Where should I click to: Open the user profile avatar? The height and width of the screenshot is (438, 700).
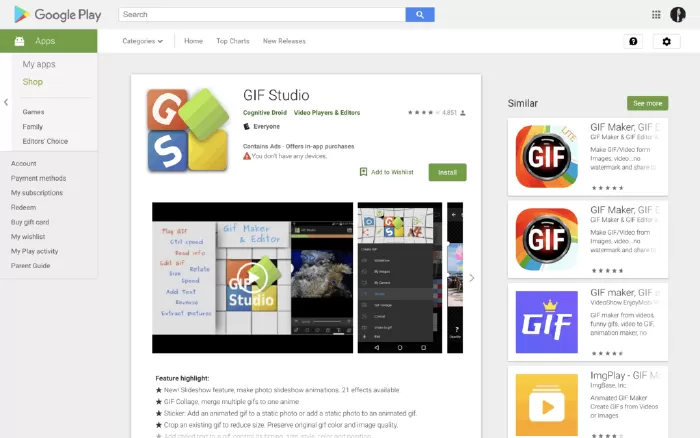click(678, 15)
